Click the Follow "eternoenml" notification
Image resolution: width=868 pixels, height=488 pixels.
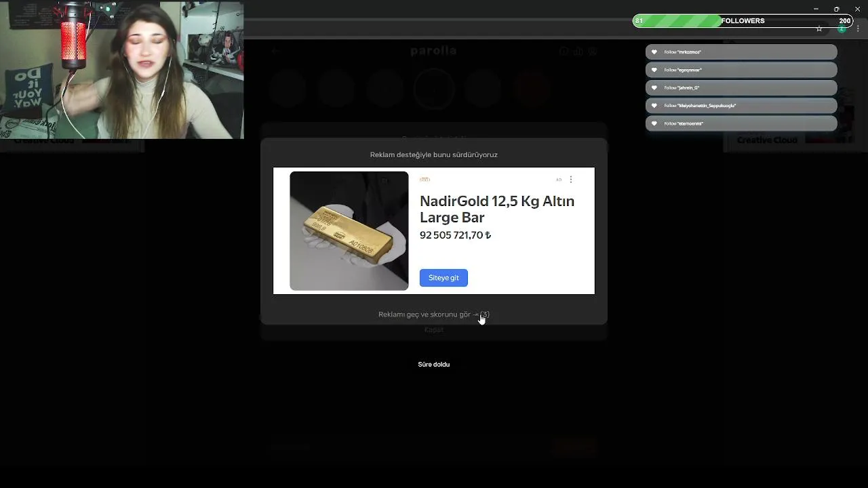(x=741, y=123)
